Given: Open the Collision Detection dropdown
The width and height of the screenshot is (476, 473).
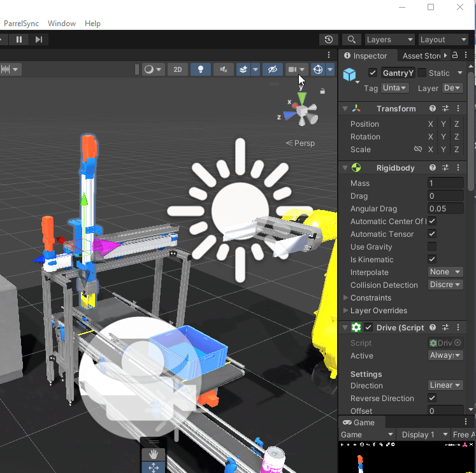Looking at the screenshot, I should tap(445, 285).
